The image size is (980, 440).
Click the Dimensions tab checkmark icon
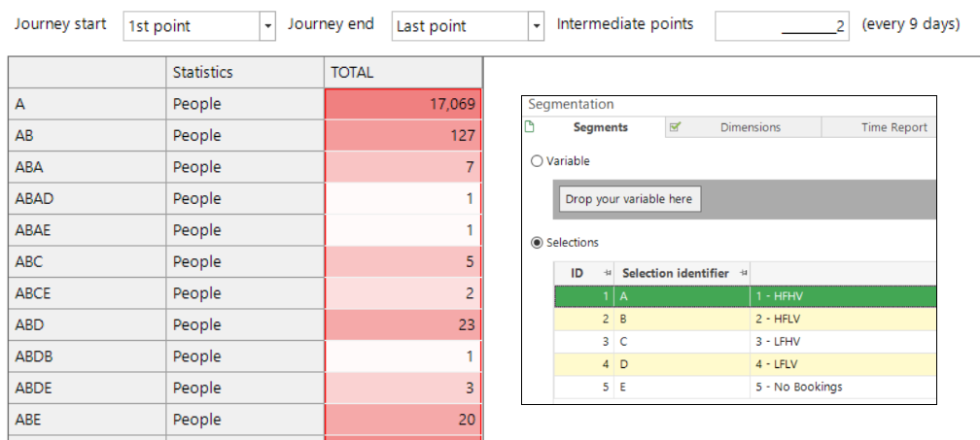(x=675, y=127)
